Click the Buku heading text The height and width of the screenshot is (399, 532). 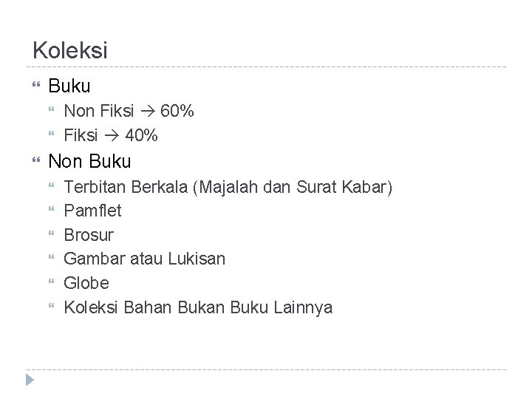(69, 86)
